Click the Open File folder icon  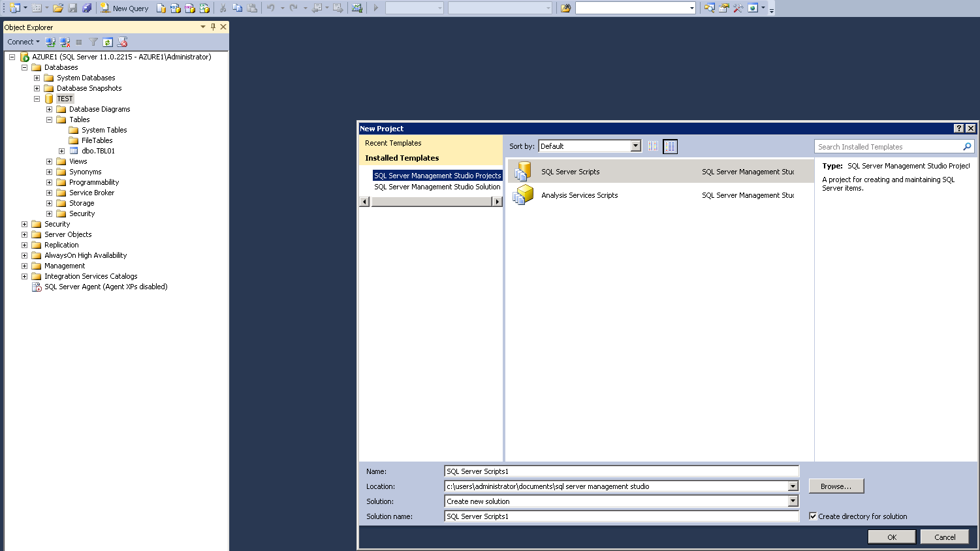58,8
